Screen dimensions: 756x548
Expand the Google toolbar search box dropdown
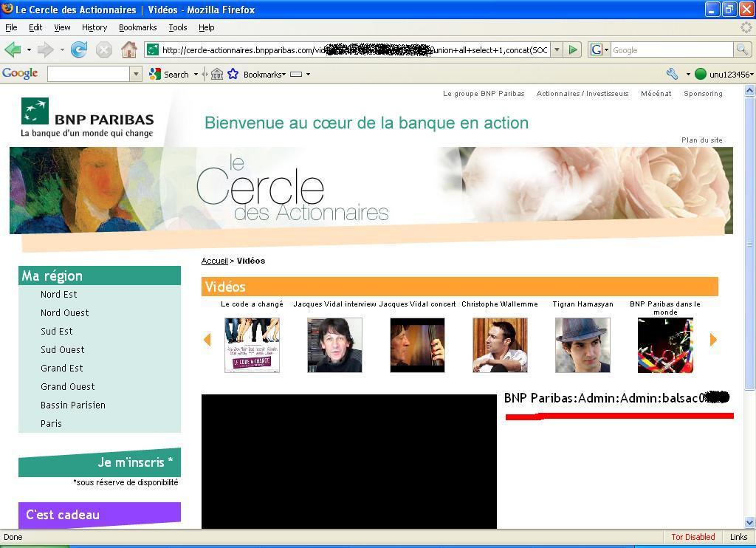(x=136, y=75)
